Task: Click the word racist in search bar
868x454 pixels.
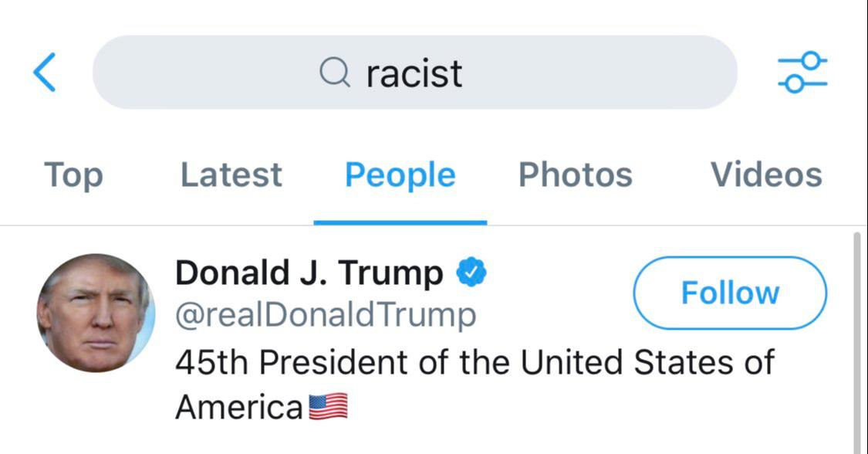Action: 414,73
